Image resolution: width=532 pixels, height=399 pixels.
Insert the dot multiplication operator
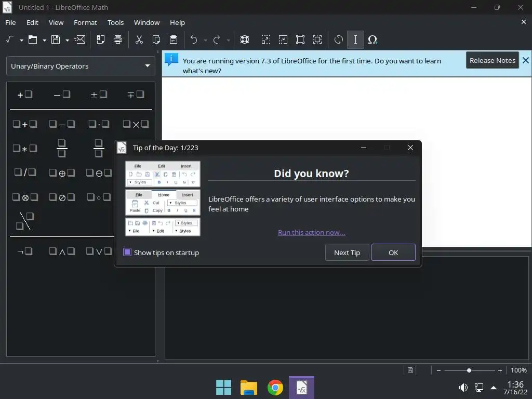coord(99,124)
